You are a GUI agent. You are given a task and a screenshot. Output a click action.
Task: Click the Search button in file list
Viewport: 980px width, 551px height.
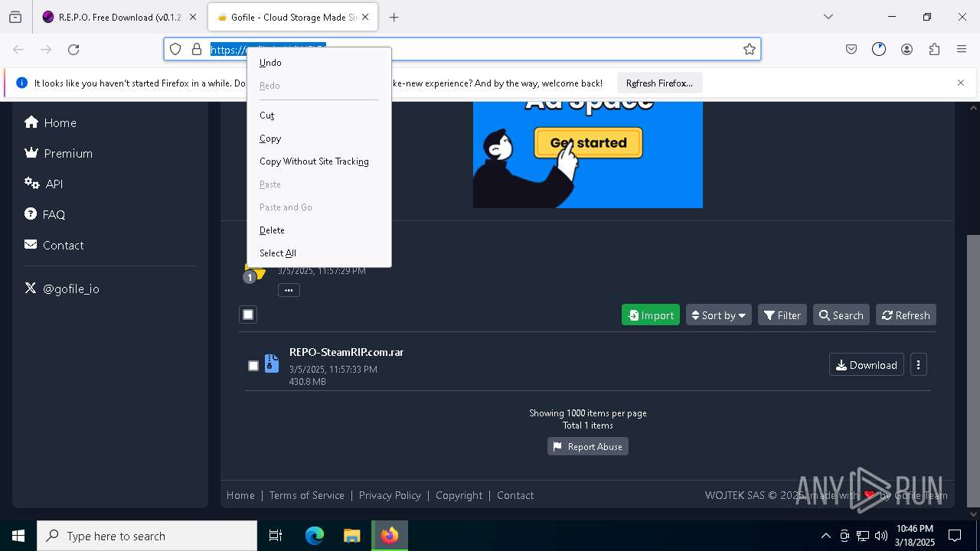point(841,315)
